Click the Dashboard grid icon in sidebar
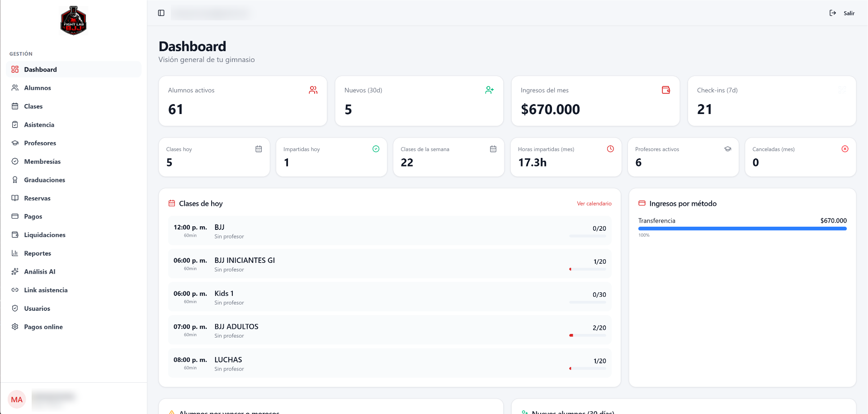This screenshot has height=414, width=868. [15, 69]
